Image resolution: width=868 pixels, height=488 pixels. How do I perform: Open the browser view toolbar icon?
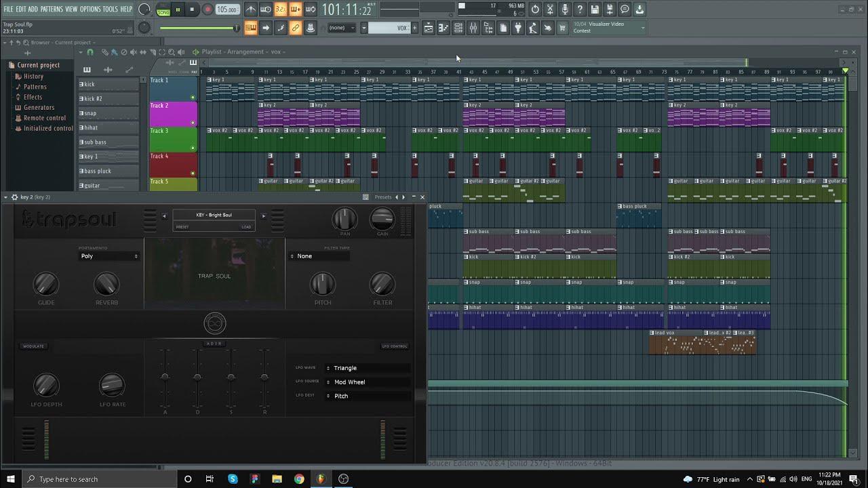coord(488,28)
